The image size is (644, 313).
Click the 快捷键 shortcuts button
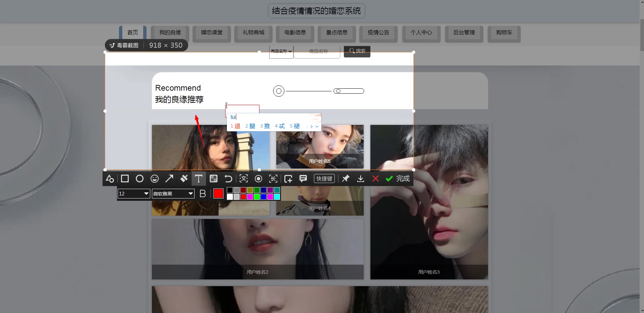324,179
